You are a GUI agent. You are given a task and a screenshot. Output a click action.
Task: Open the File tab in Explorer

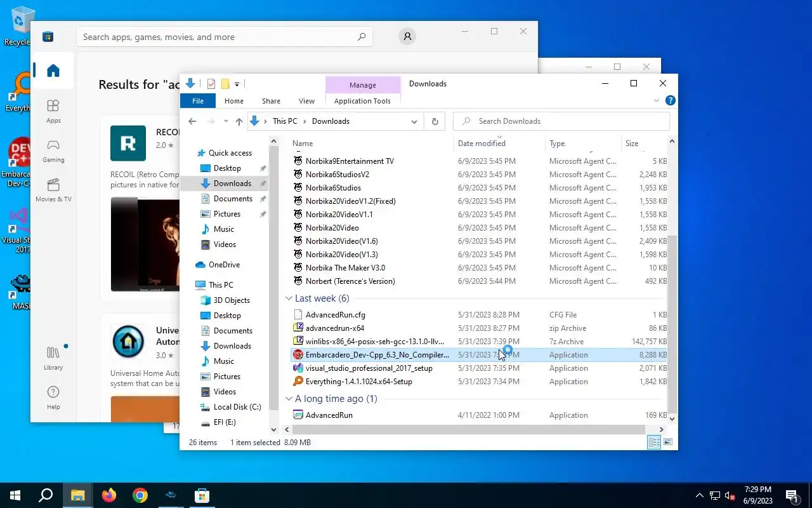point(198,101)
